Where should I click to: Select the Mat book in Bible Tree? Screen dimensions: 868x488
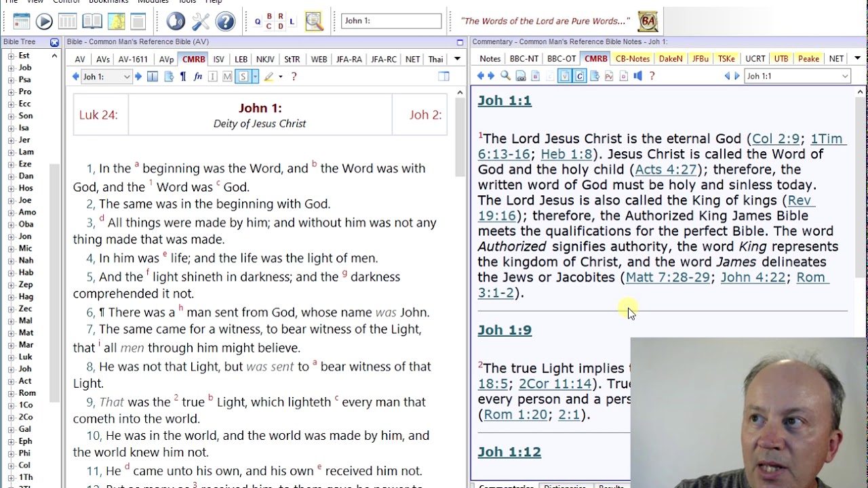click(26, 333)
